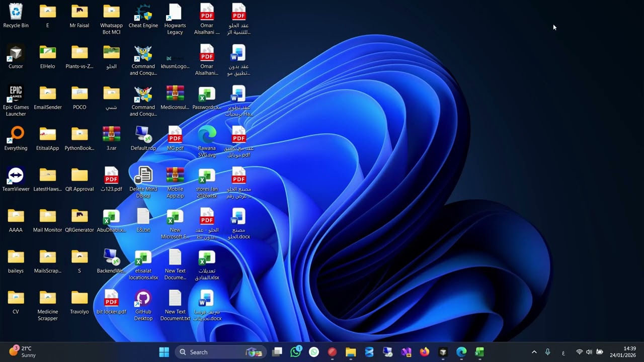
Task: Open File Explorer from the taskbar
Action: point(351,352)
